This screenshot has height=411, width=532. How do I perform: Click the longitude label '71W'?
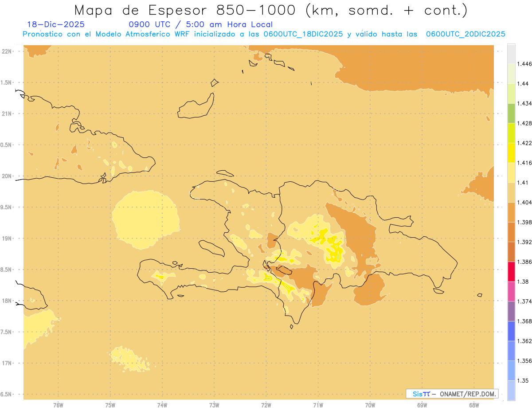pos(318,405)
